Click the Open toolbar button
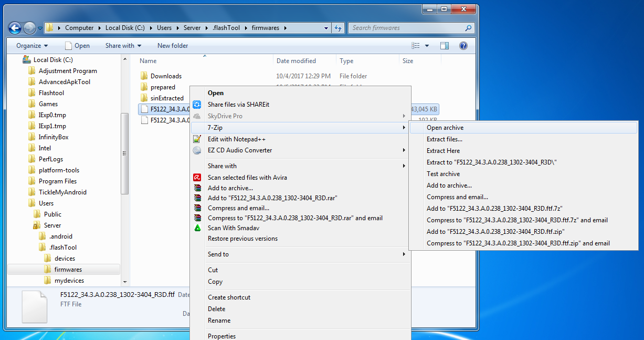644x340 pixels. [77, 46]
